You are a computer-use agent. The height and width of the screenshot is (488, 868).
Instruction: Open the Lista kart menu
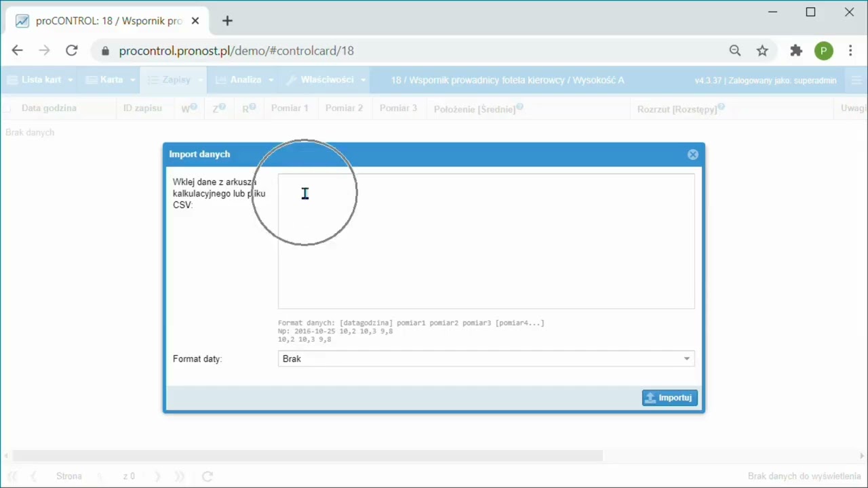[41, 80]
